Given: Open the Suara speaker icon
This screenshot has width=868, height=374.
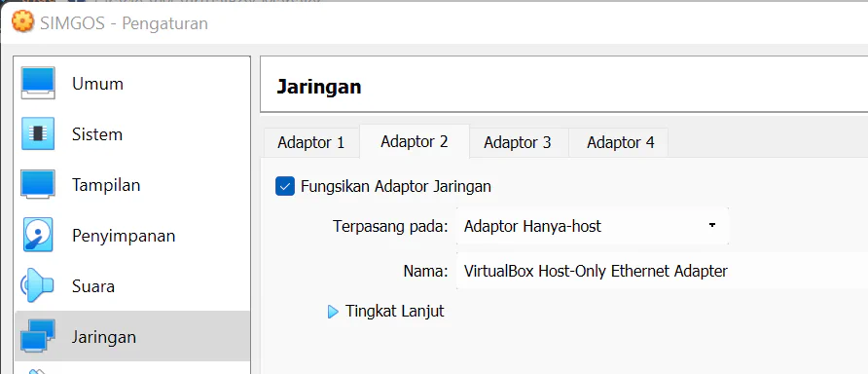Looking at the screenshot, I should [37, 286].
